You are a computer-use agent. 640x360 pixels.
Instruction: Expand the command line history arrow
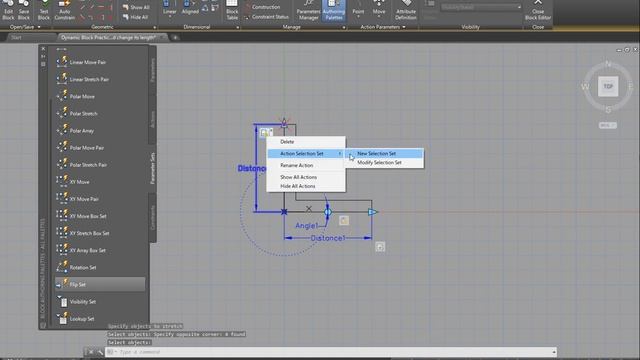click(554, 352)
